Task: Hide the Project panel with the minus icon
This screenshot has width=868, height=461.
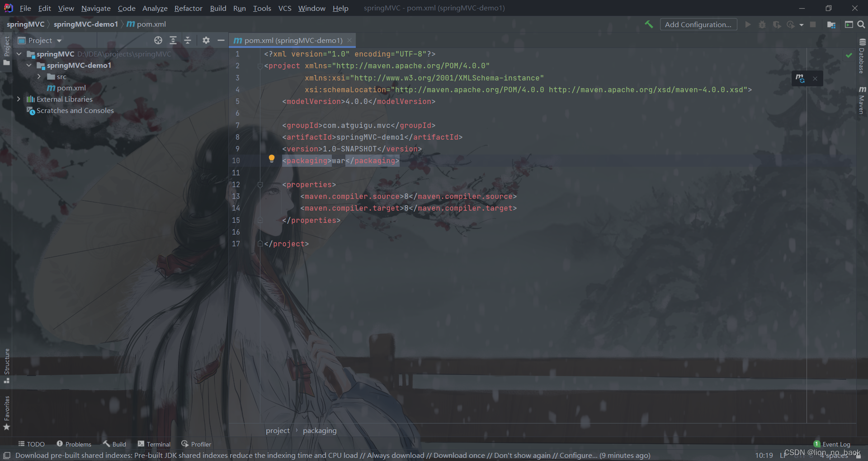Action: [x=221, y=40]
